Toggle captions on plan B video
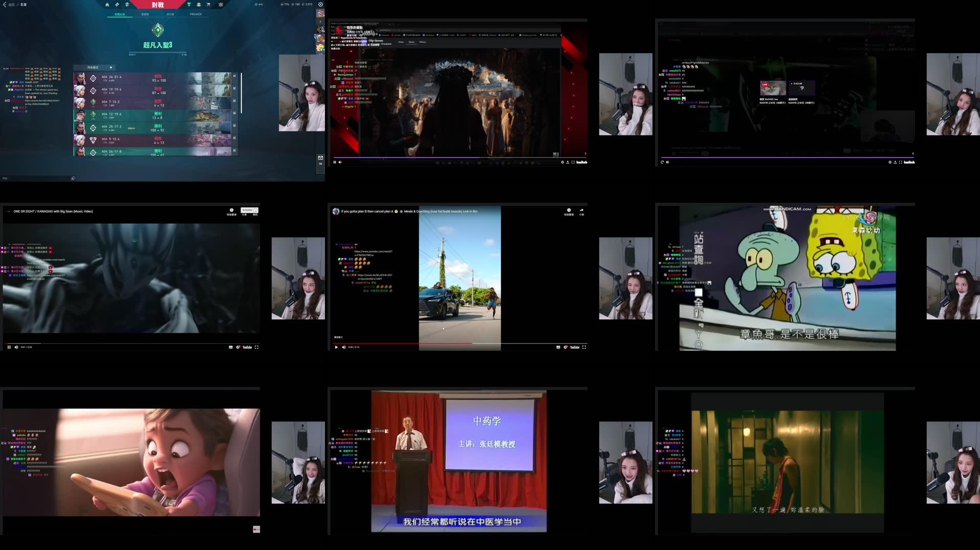This screenshot has width=980, height=550. (558, 347)
